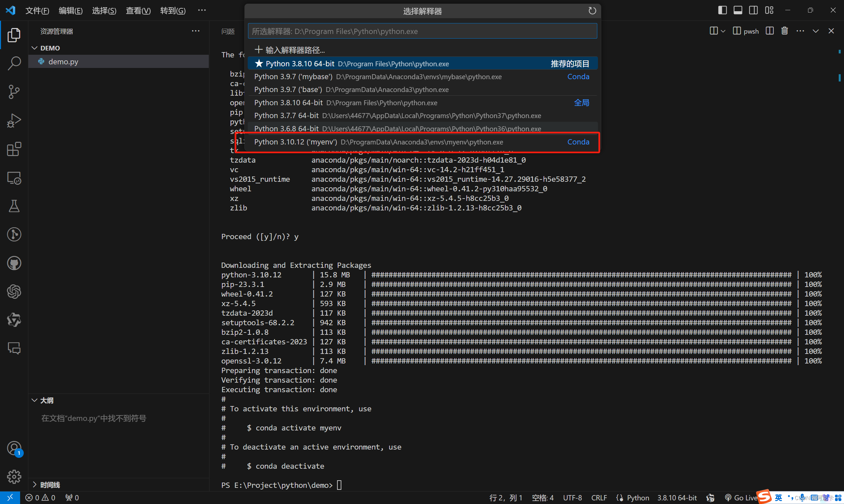The width and height of the screenshot is (844, 504).
Task: Open the Manage settings gear
Action: [14, 477]
